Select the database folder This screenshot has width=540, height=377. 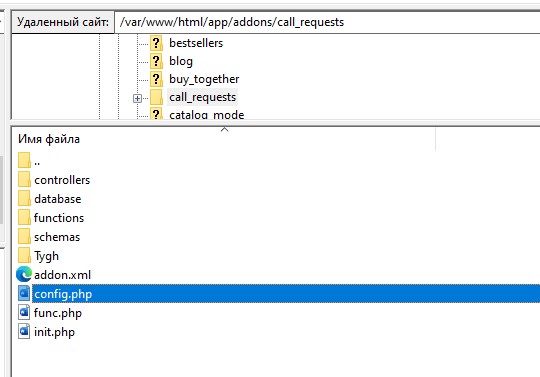[58, 199]
